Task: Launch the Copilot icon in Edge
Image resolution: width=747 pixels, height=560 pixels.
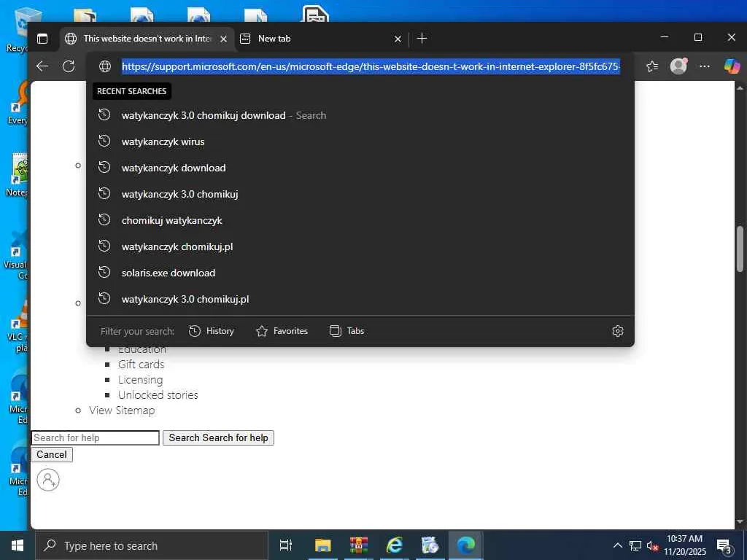Action: pos(732,66)
